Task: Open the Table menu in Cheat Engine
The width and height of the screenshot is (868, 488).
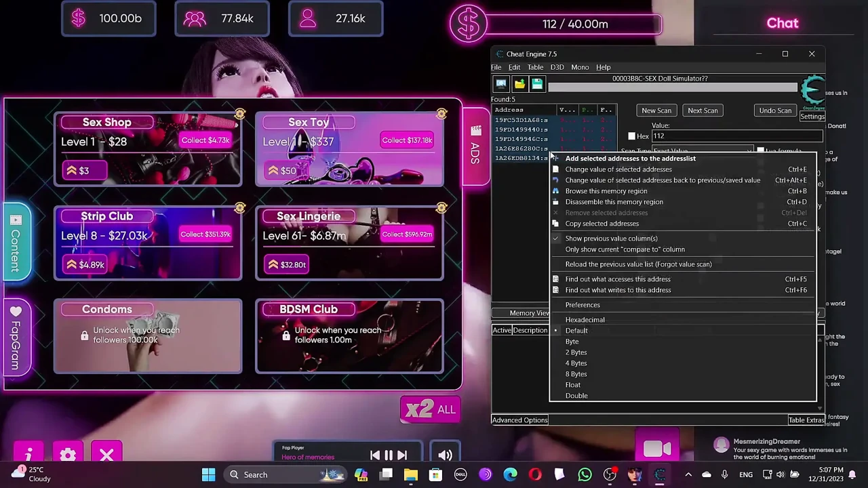Action: click(535, 67)
